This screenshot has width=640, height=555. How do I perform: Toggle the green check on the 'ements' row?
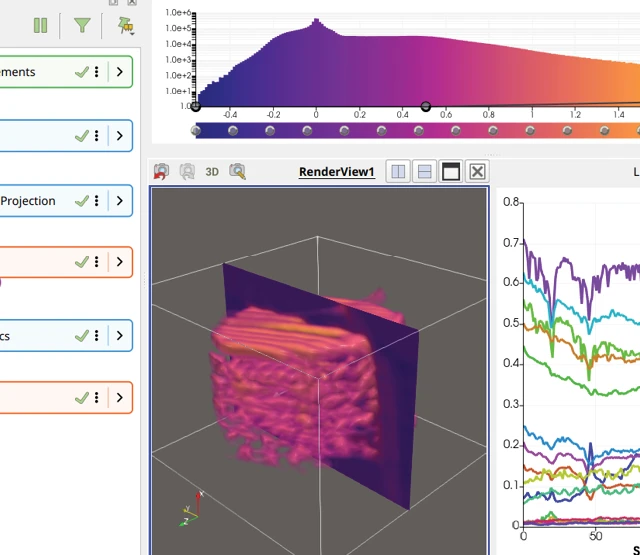(82, 72)
